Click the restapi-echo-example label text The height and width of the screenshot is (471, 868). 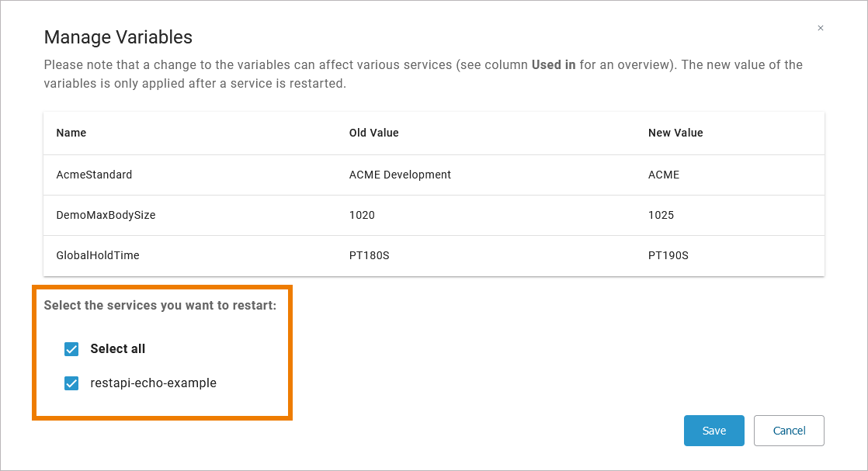153,383
